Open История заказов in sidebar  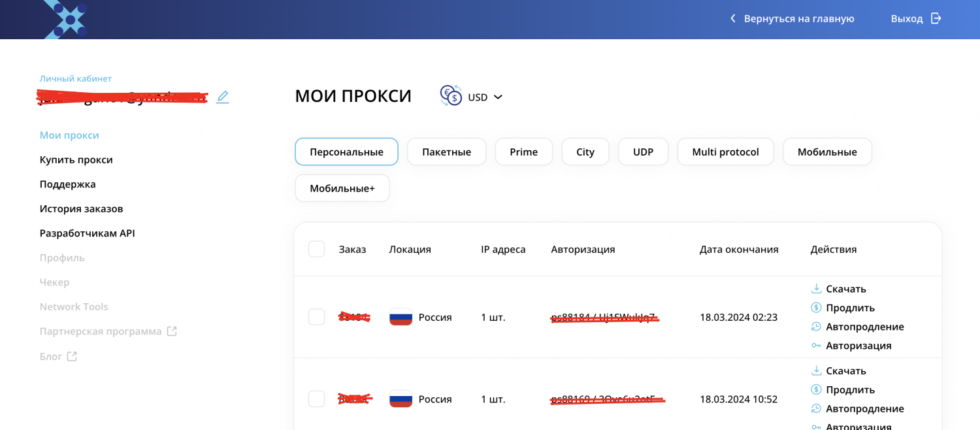pyautogui.click(x=81, y=208)
